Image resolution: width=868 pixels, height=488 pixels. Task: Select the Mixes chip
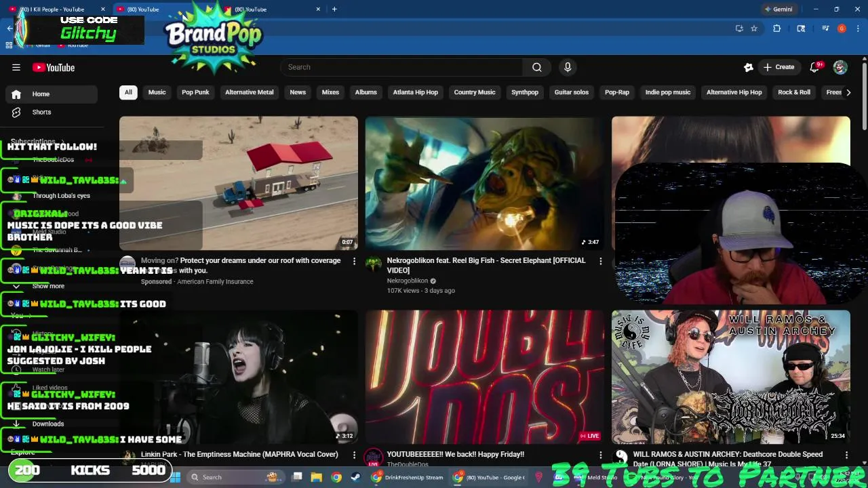330,92
